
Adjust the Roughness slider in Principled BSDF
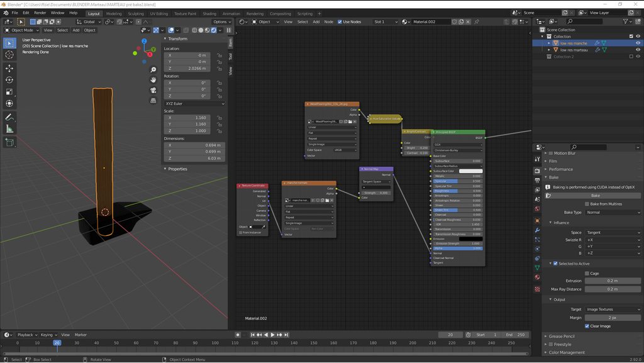pos(457,191)
